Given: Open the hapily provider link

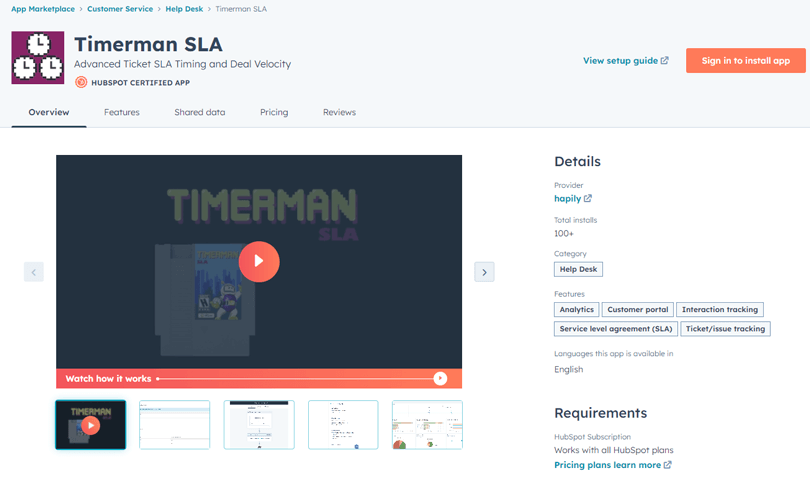Looking at the screenshot, I should pyautogui.click(x=567, y=198).
